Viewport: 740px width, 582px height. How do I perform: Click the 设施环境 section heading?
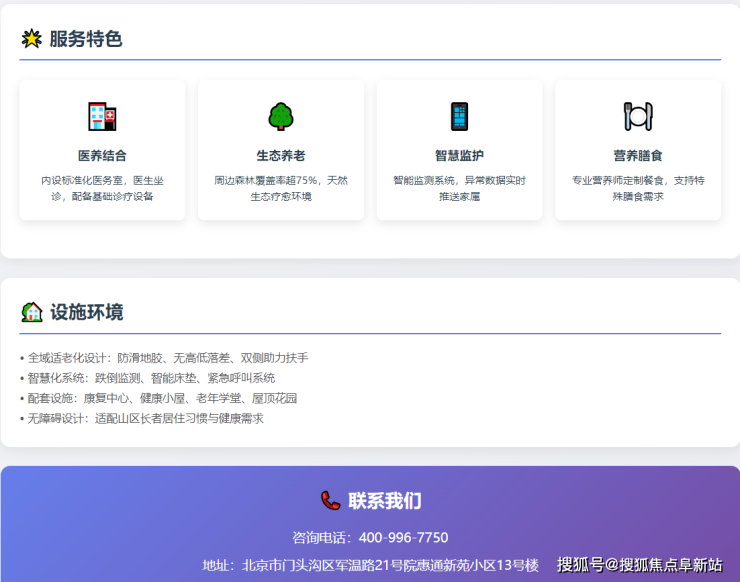click(x=87, y=312)
